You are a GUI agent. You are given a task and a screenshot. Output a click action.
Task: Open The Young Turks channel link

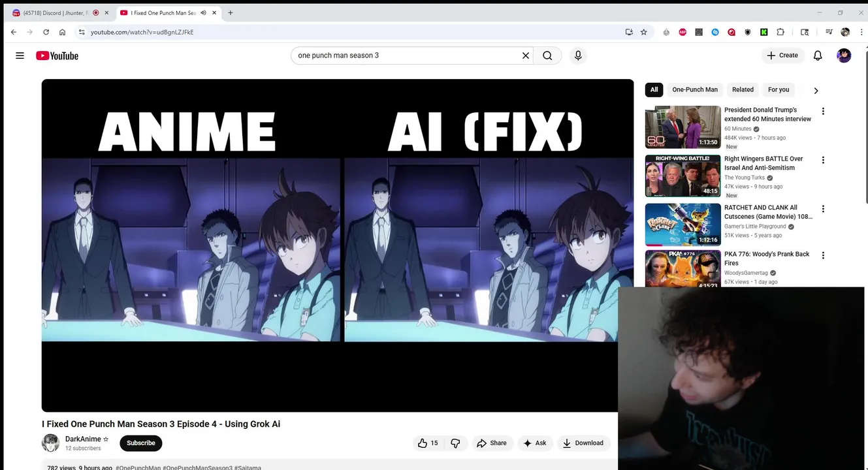coord(745,178)
